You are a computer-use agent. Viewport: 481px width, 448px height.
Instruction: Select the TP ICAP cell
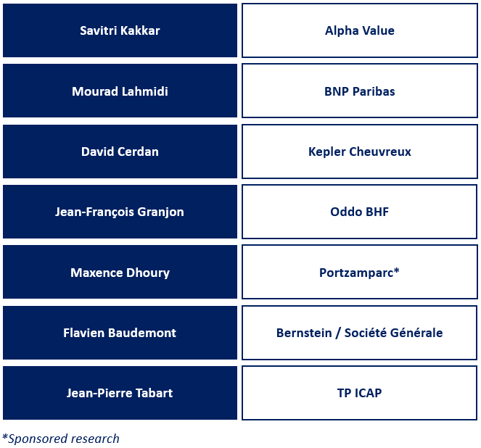click(360, 393)
